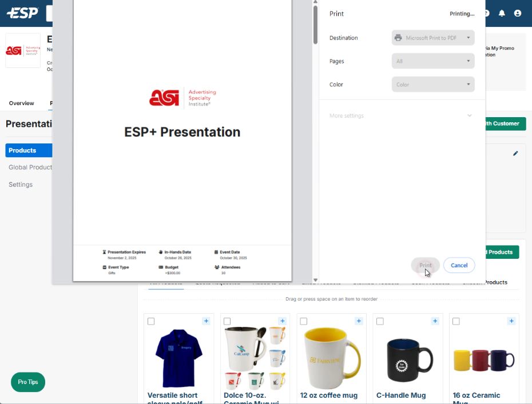Open the Pages dropdown
Screen dimensions: 532x404
click(x=433, y=61)
